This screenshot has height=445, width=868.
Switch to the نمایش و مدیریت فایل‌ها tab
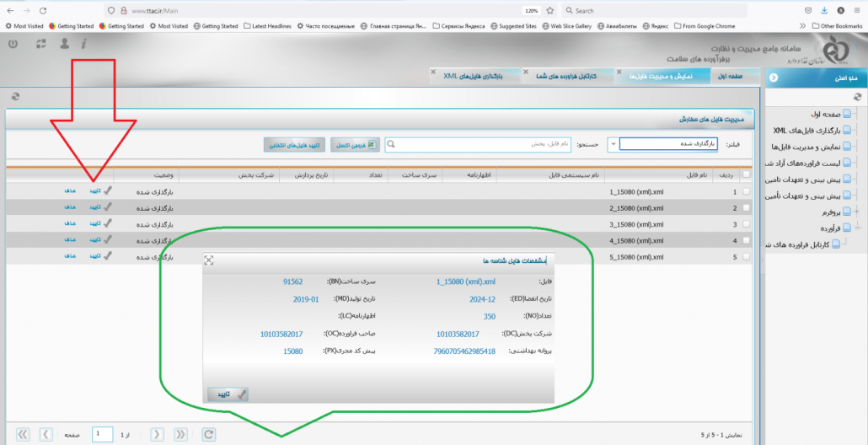662,77
